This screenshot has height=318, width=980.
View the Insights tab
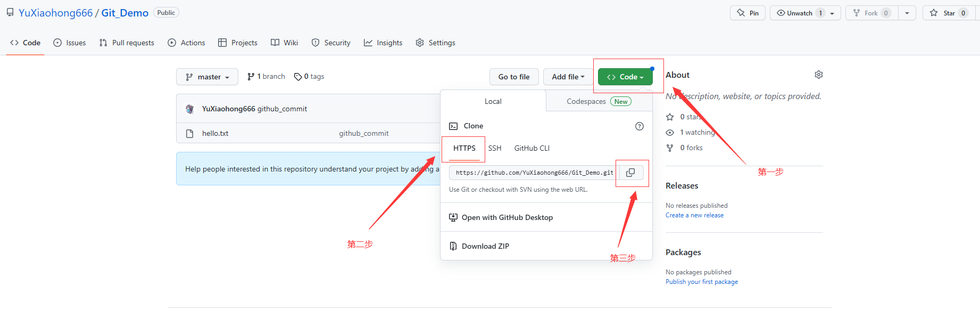(x=383, y=43)
